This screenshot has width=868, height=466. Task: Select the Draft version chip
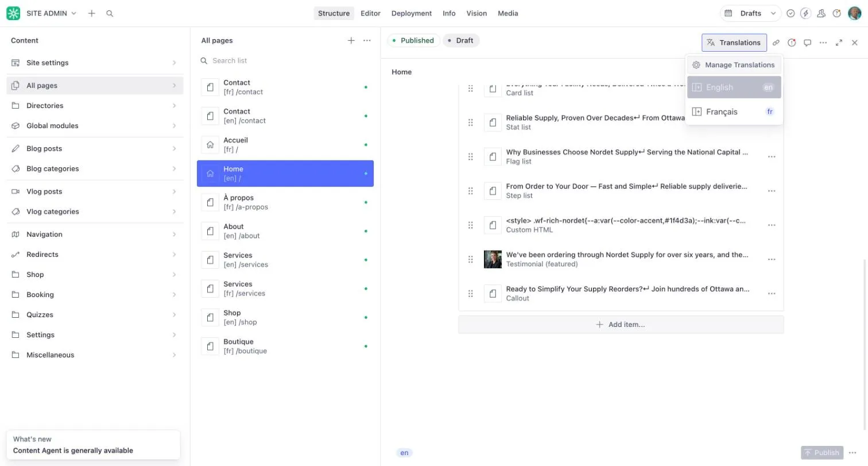tap(461, 40)
